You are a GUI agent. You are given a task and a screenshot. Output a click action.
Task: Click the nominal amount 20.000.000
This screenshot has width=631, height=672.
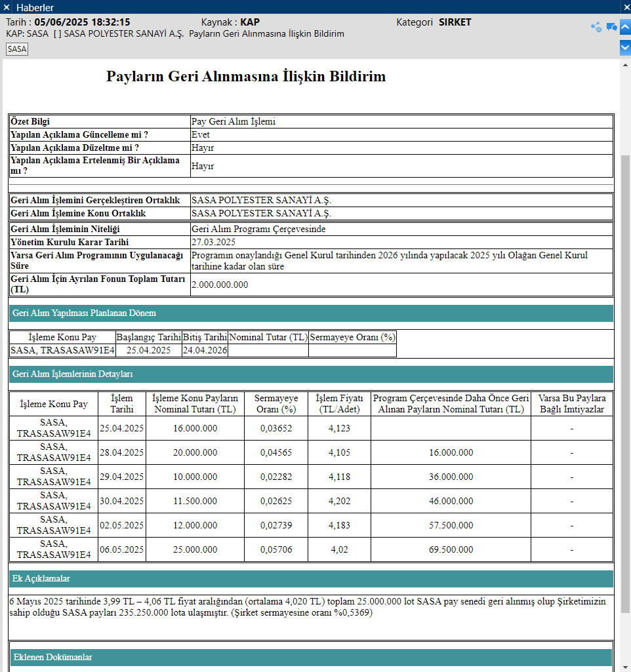195,452
